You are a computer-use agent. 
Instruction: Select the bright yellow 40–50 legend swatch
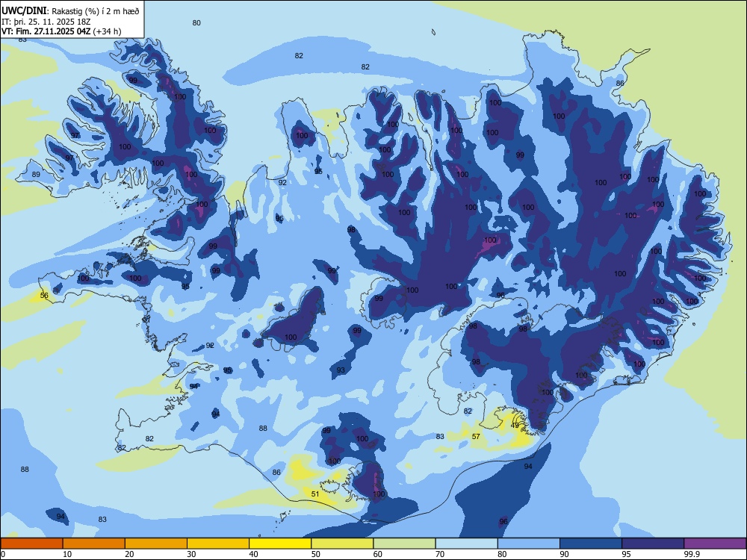pyautogui.click(x=280, y=544)
